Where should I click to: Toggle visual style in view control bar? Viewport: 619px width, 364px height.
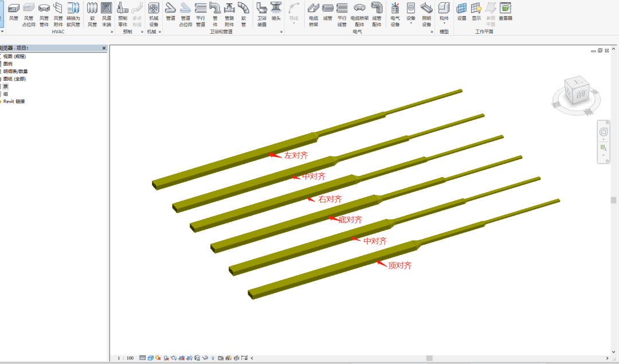click(150, 358)
